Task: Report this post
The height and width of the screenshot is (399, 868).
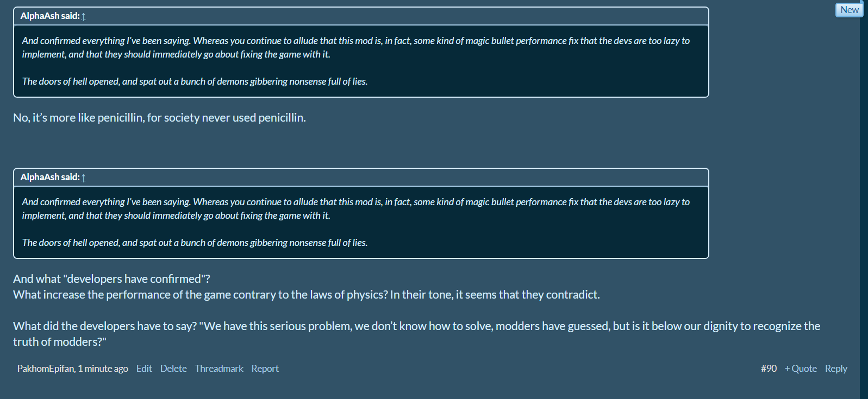Action: pyautogui.click(x=265, y=369)
